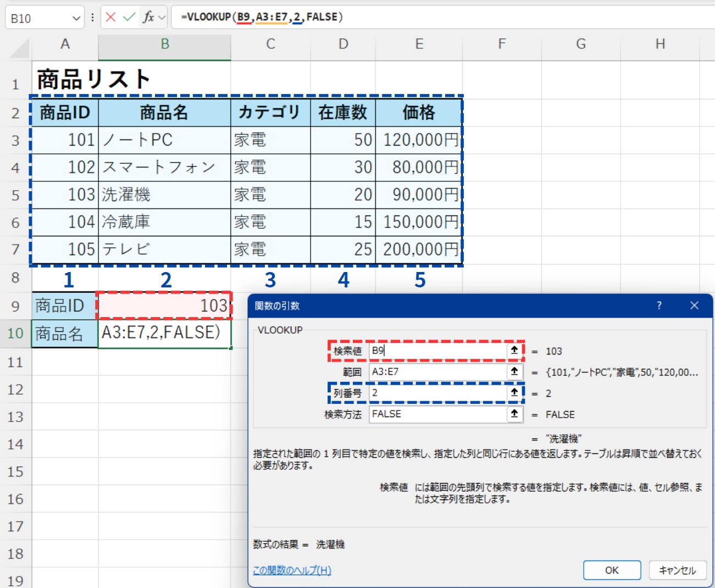Select column header A
This screenshot has height=588, width=715.
[x=65, y=44]
